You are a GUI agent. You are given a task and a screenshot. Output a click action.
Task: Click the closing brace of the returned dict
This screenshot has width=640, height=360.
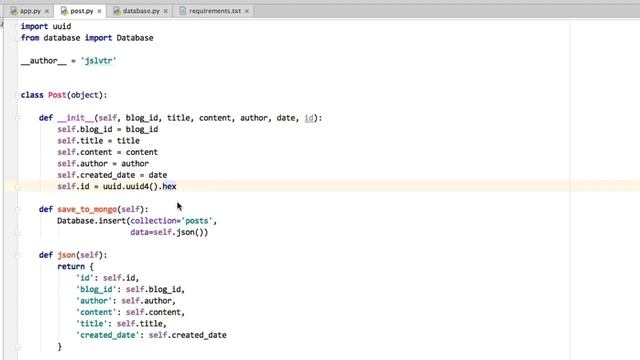60,346
